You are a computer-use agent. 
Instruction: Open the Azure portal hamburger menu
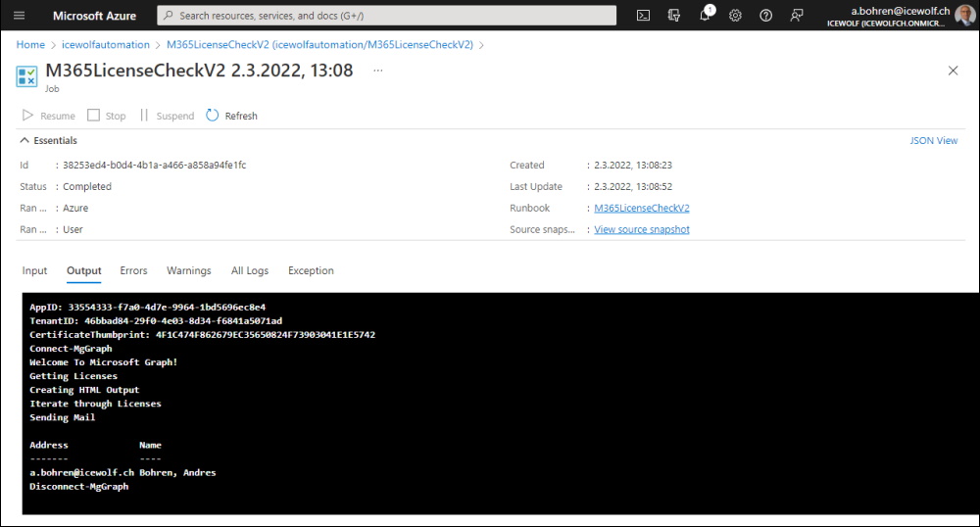tap(20, 16)
